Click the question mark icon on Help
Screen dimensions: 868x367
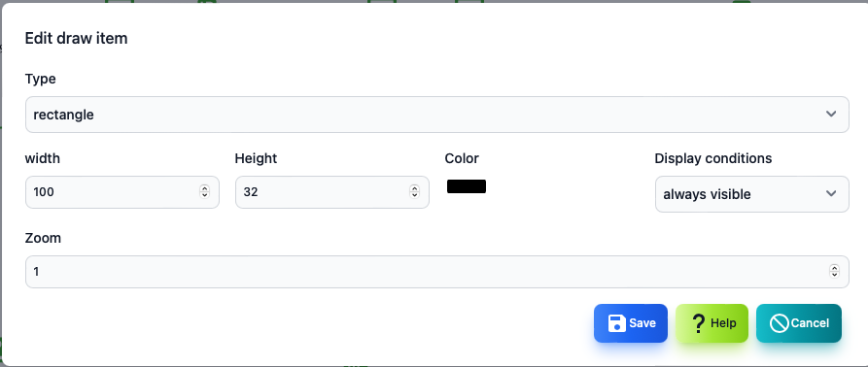point(699,323)
